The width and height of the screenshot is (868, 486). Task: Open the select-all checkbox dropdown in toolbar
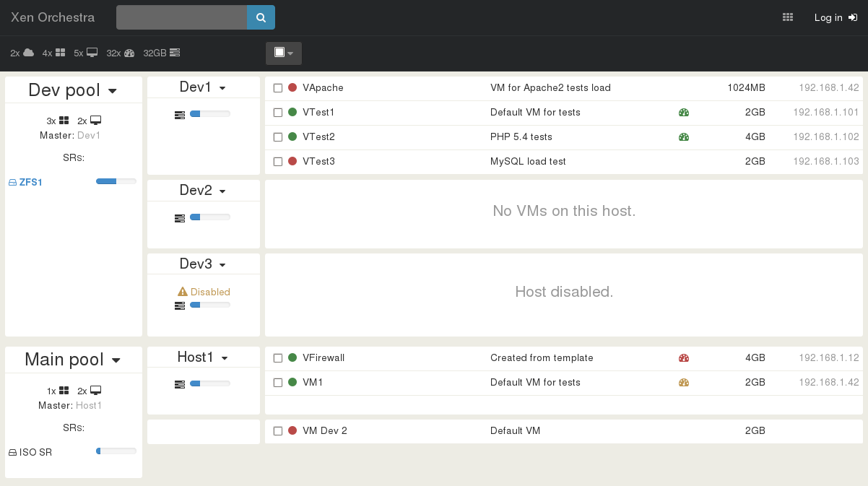point(284,53)
